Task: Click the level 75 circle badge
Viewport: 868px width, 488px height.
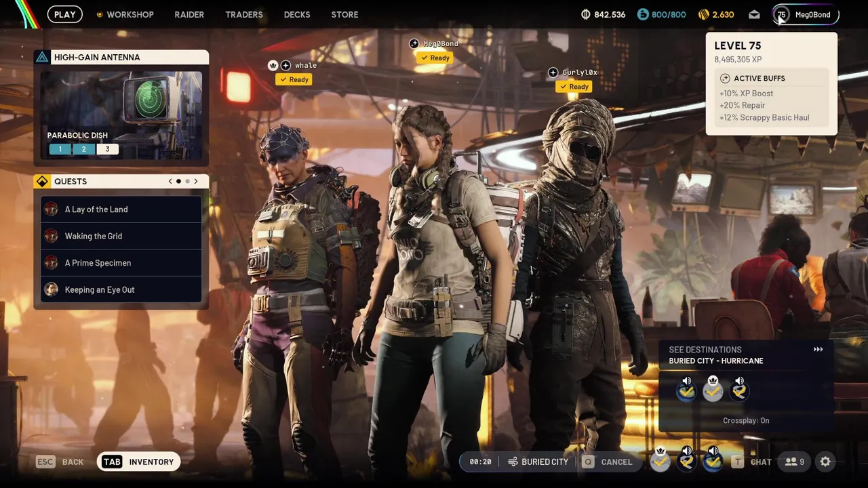Action: (x=782, y=14)
